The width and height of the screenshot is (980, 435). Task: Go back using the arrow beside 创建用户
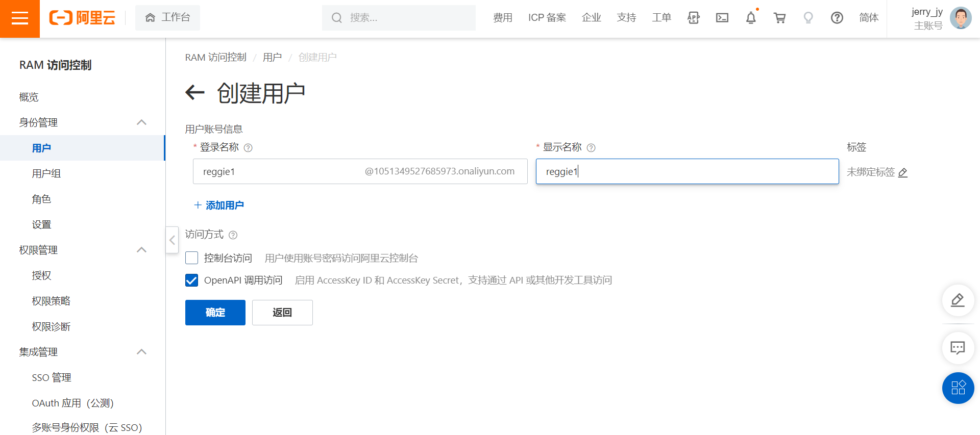pos(194,93)
